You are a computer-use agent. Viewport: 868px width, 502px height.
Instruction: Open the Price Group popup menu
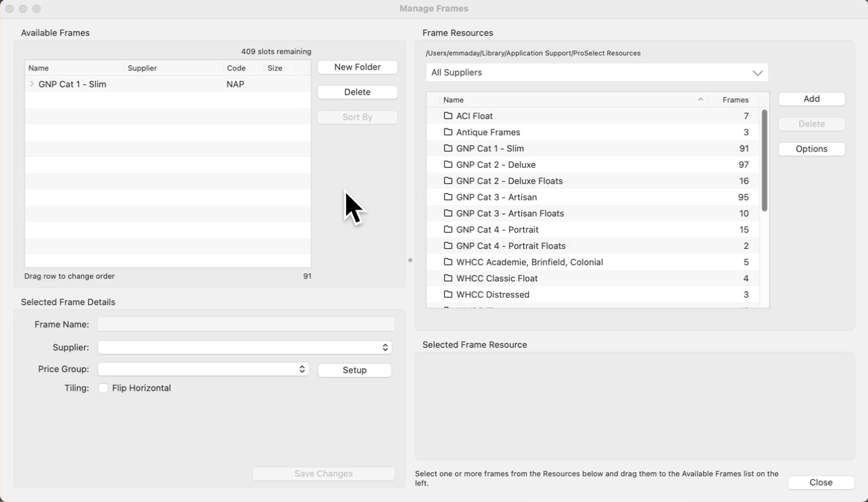203,369
